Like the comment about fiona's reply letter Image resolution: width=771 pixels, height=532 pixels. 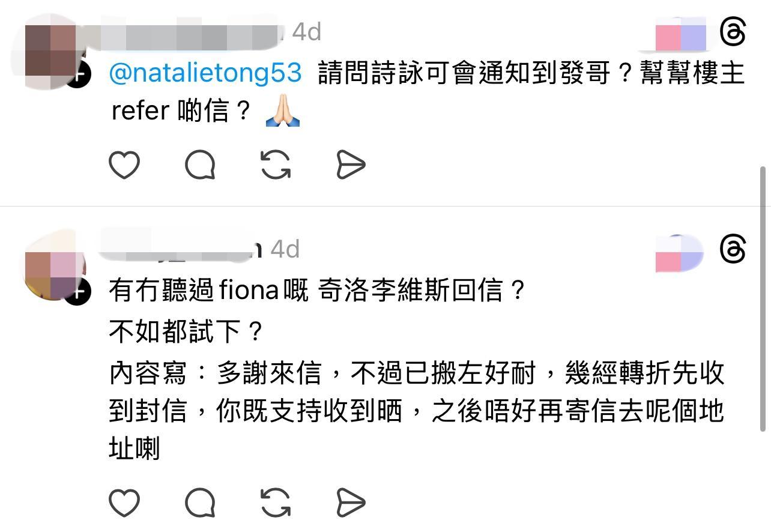124,502
